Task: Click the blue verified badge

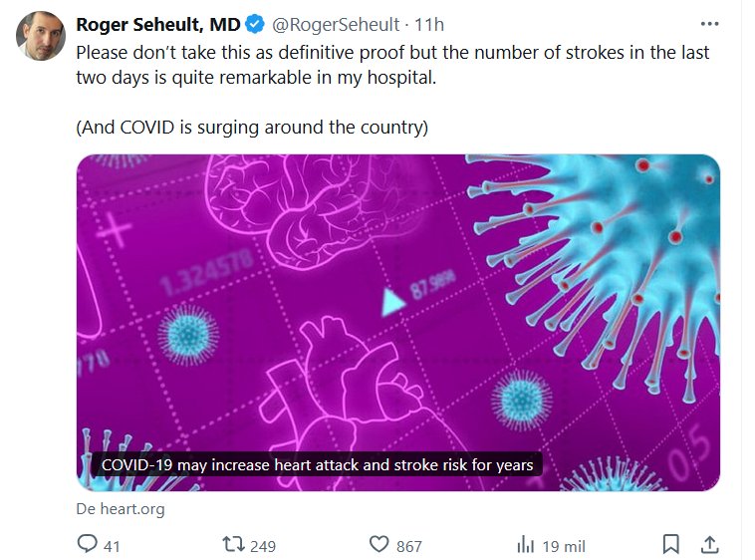Action: [255, 24]
